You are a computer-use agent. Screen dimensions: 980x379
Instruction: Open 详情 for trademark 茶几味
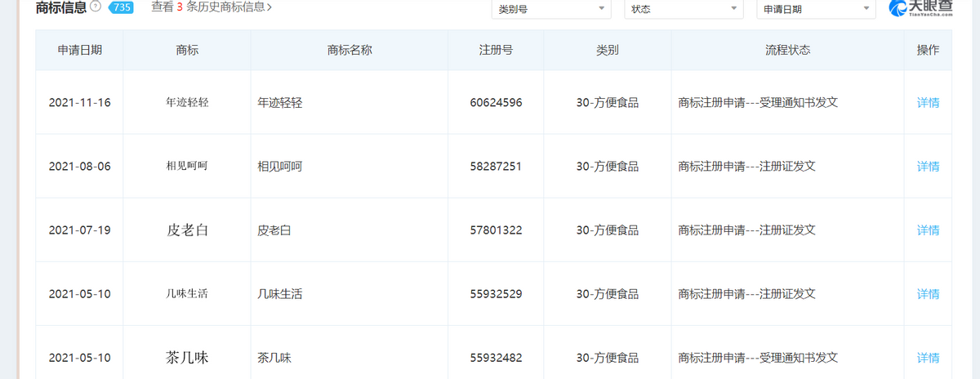(x=928, y=358)
